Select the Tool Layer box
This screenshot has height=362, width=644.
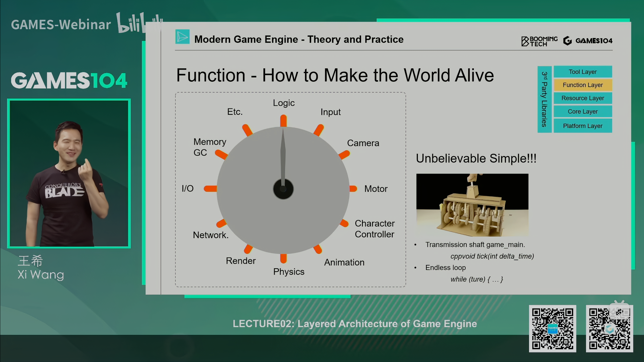pos(583,72)
